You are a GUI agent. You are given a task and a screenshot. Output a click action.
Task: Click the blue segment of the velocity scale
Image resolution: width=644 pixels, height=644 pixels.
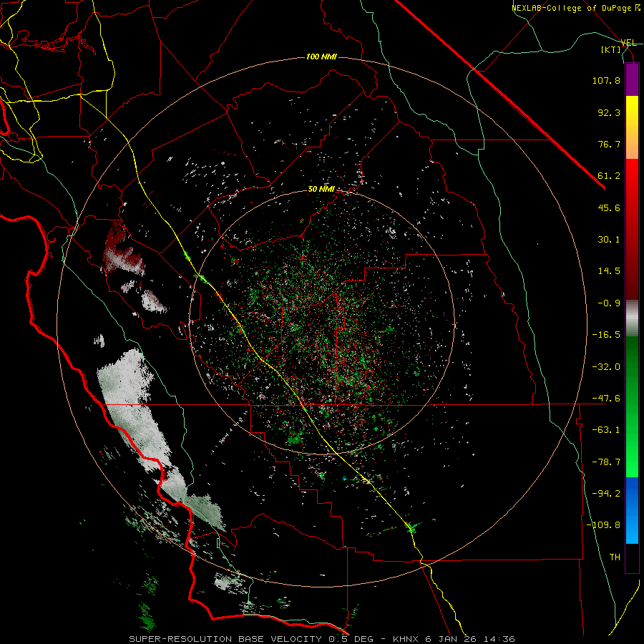632,510
